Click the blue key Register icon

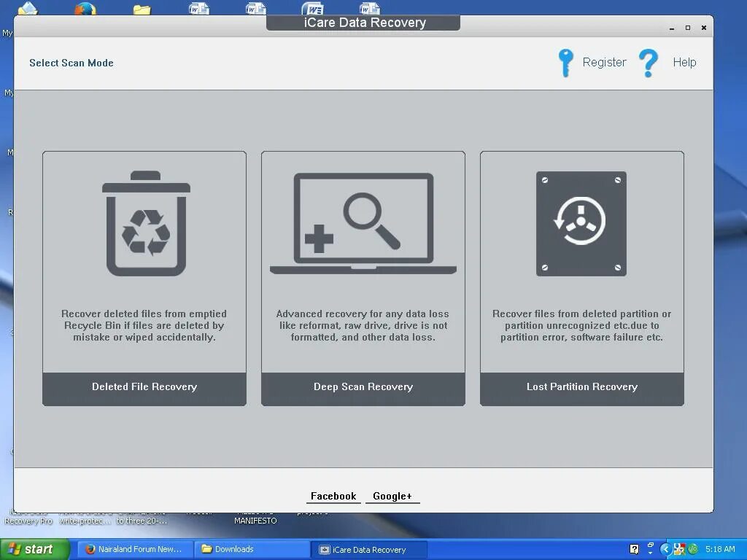565,63
